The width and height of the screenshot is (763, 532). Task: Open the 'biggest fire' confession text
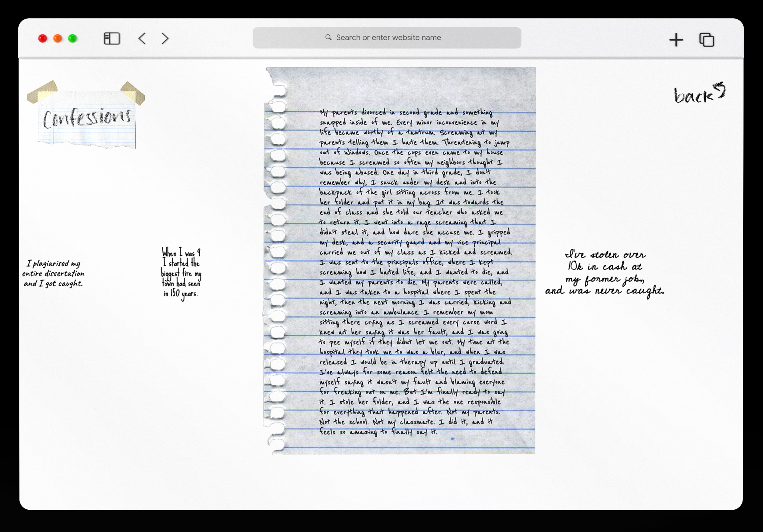(x=181, y=273)
